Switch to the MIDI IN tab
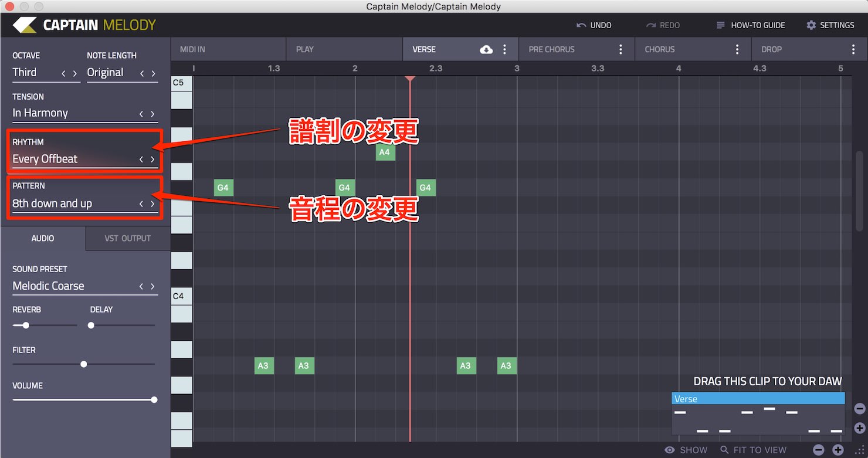The height and width of the screenshot is (458, 868). (228, 49)
